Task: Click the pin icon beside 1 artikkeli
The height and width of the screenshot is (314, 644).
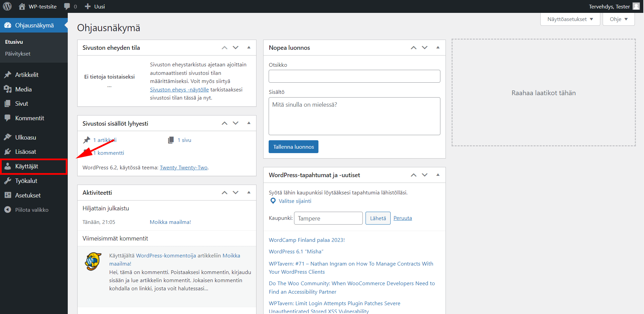Action: tap(87, 140)
